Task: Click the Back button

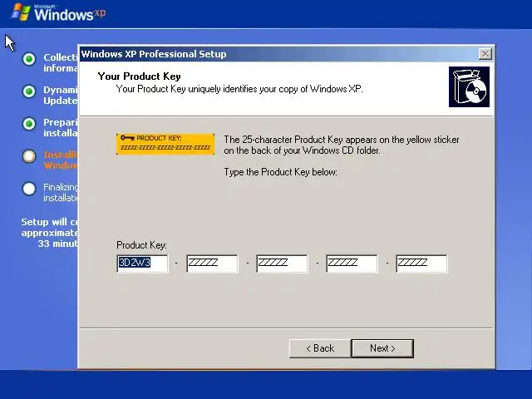Action: point(320,348)
